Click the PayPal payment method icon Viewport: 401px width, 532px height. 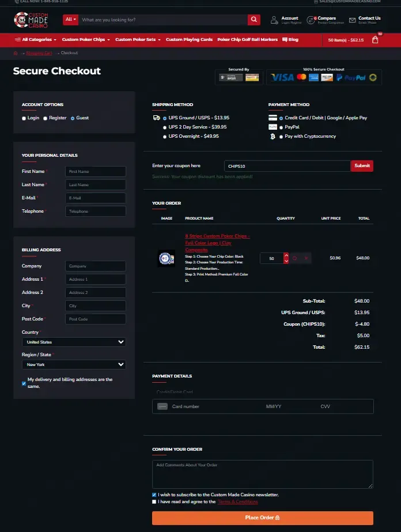[273, 127]
